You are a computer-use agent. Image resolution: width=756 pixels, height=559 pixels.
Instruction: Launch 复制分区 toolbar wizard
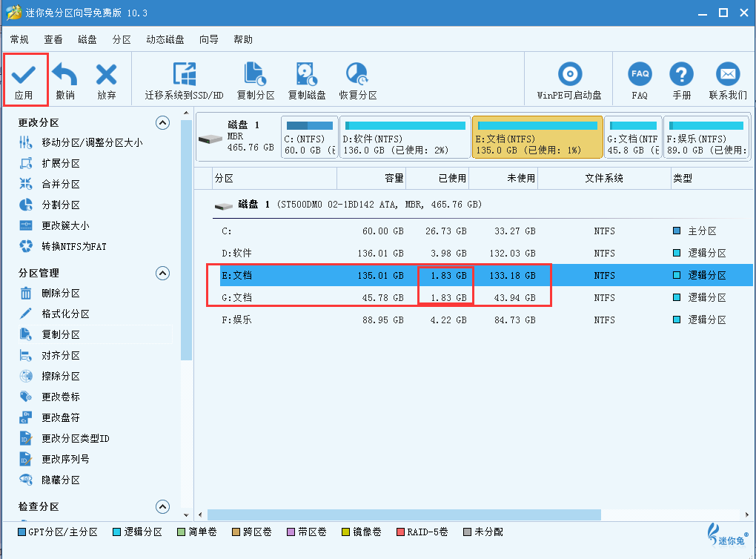tap(256, 81)
